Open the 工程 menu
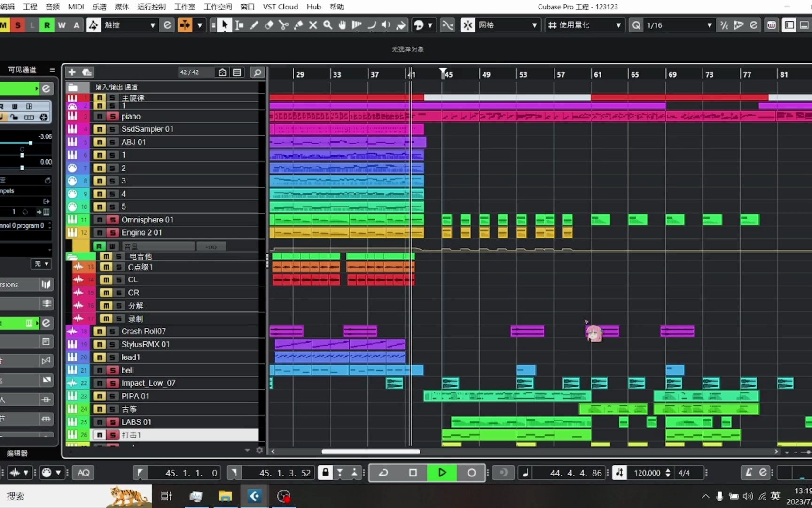 30,7
